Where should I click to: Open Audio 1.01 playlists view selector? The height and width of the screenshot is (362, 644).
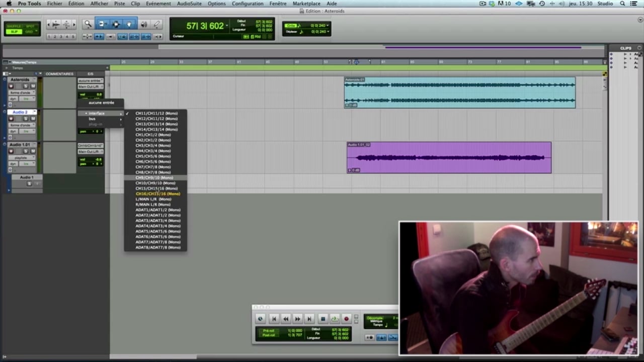coord(21,158)
